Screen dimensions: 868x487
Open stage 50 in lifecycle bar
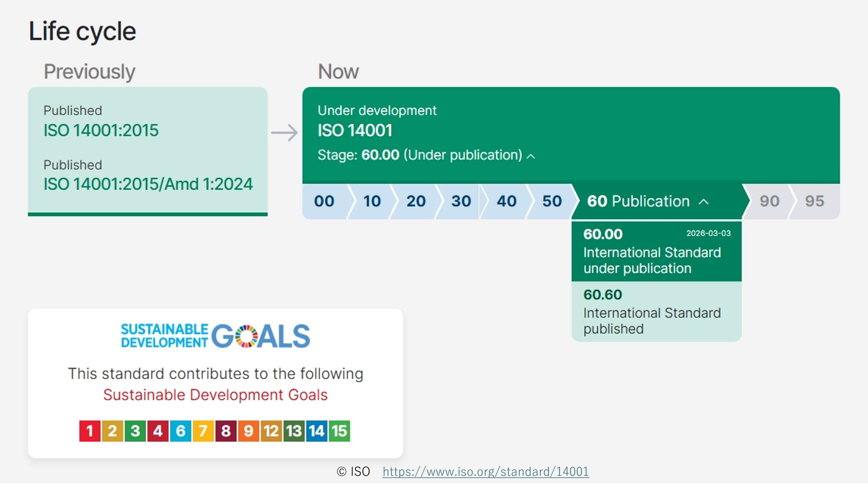552,201
